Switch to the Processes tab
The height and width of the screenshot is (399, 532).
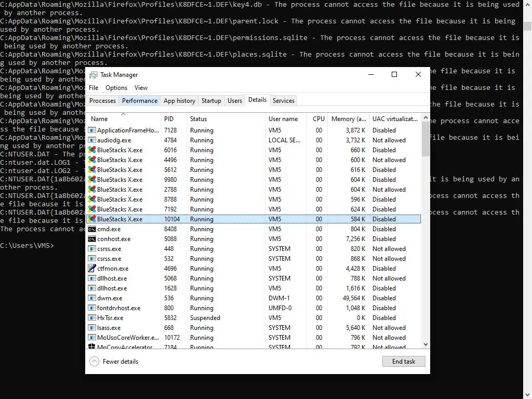tap(102, 101)
